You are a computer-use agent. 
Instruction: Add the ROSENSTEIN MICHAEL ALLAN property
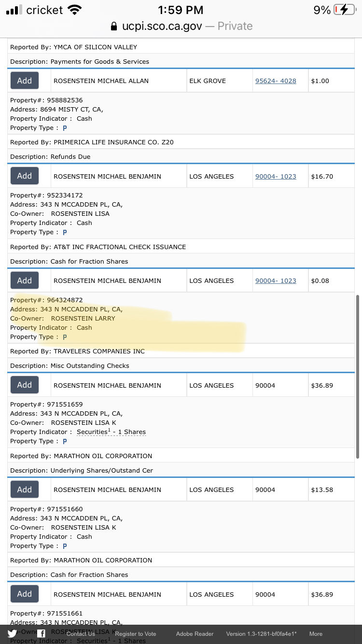click(25, 81)
